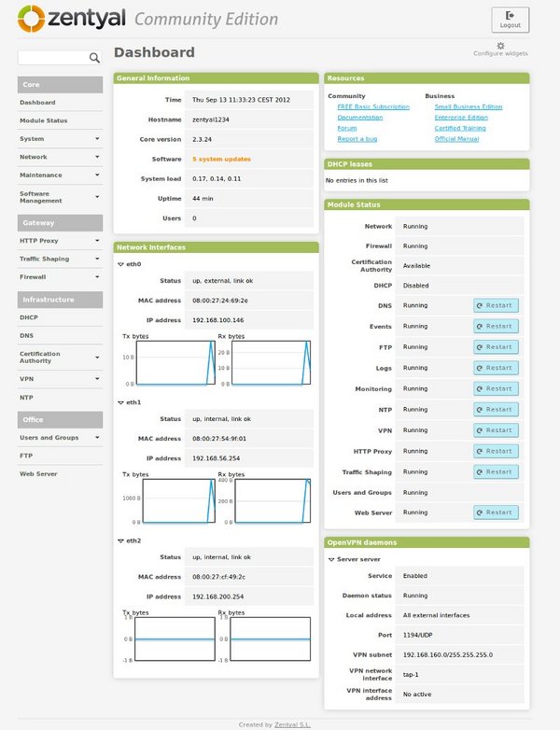Restart the NTP module
The image size is (560, 730).
click(496, 410)
